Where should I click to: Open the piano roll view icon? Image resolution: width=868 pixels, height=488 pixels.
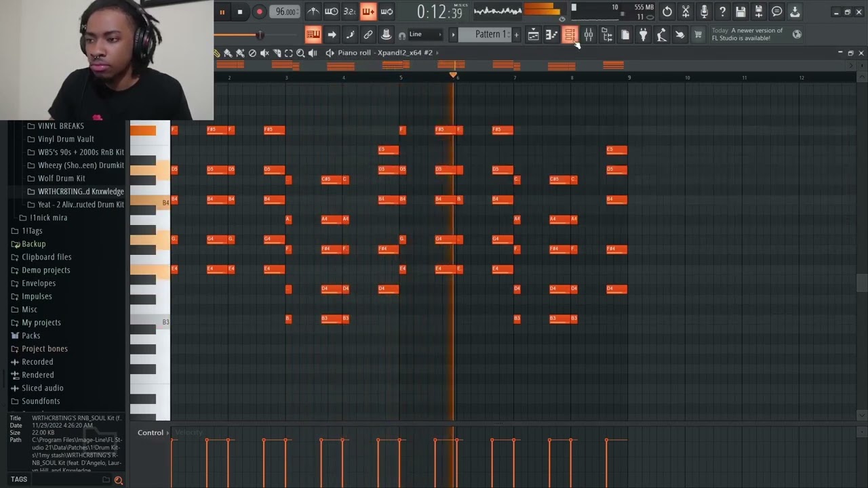click(552, 35)
